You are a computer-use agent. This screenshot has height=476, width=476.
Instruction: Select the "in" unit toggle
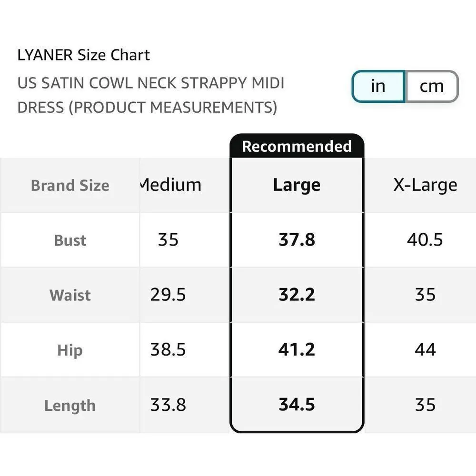pos(378,86)
